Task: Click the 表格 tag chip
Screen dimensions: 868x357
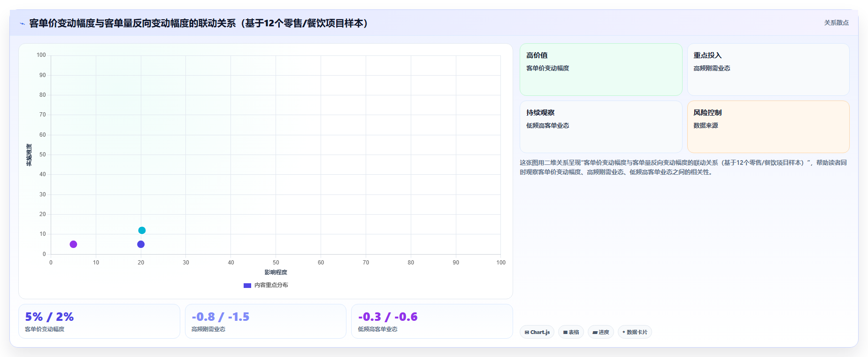Action: pyautogui.click(x=571, y=332)
